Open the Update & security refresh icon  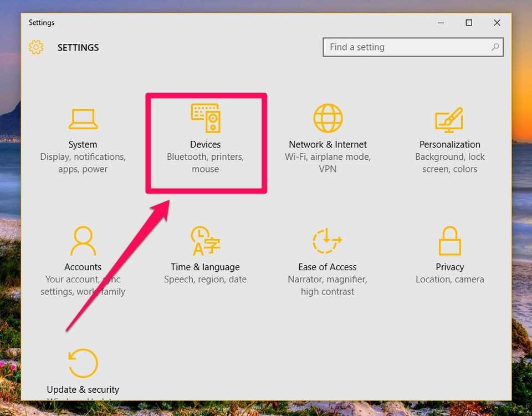[83, 363]
